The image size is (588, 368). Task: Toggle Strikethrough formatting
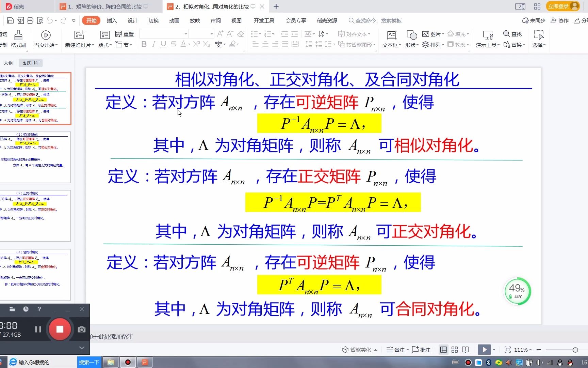(174, 44)
